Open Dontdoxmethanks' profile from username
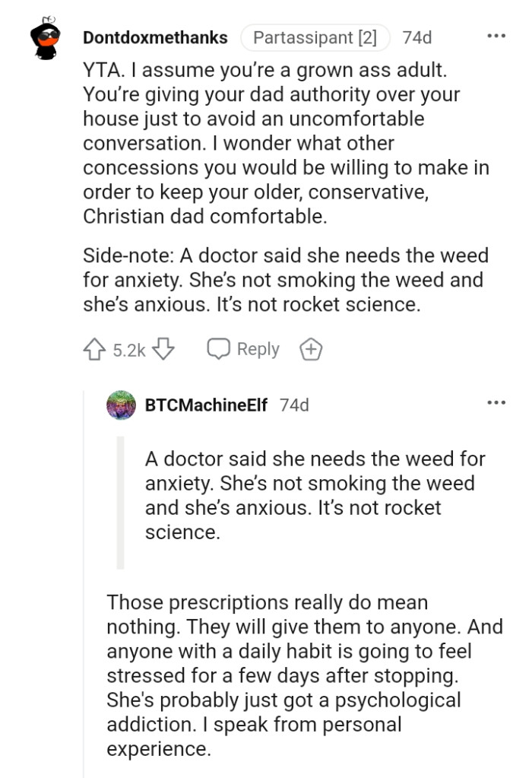The image size is (532, 778). [156, 36]
